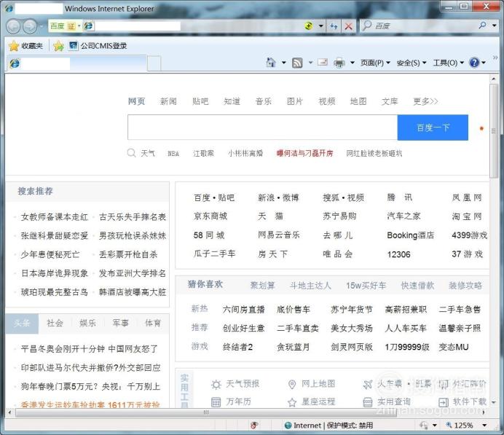This screenshot has width=504, height=435.
Task: Click the 网上地图 location pin icon
Action: 292,384
